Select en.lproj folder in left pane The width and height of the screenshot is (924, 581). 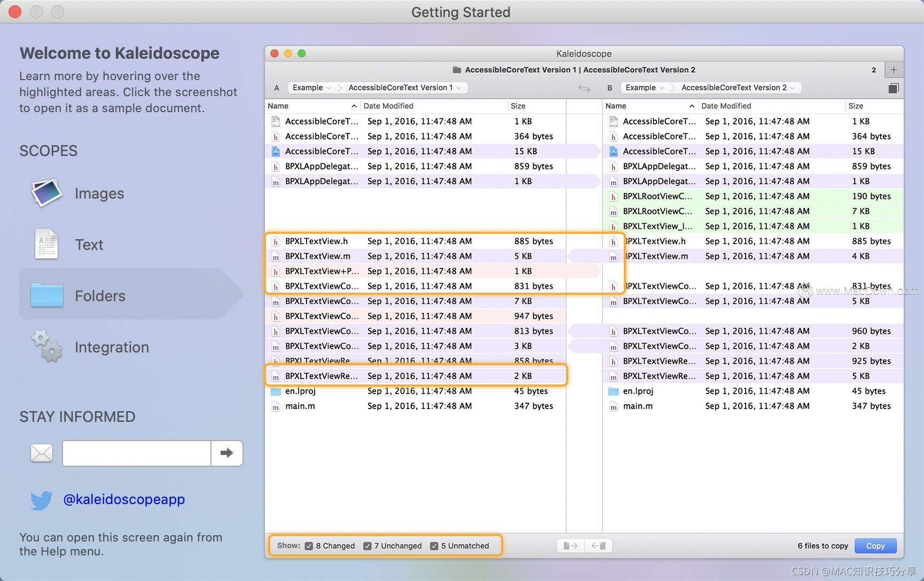tap(416, 391)
